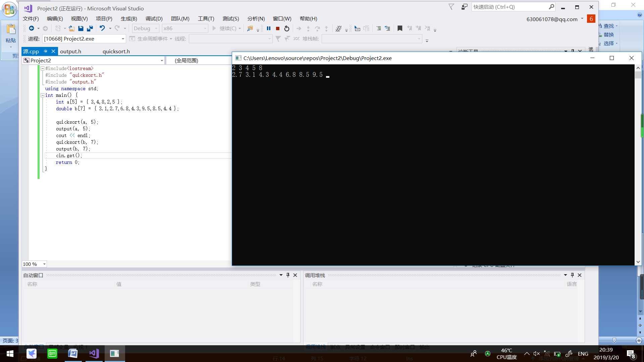Image resolution: width=644 pixels, height=362 pixels.
Task: Click the 继续(C) continue button
Action: pyautogui.click(x=224, y=28)
